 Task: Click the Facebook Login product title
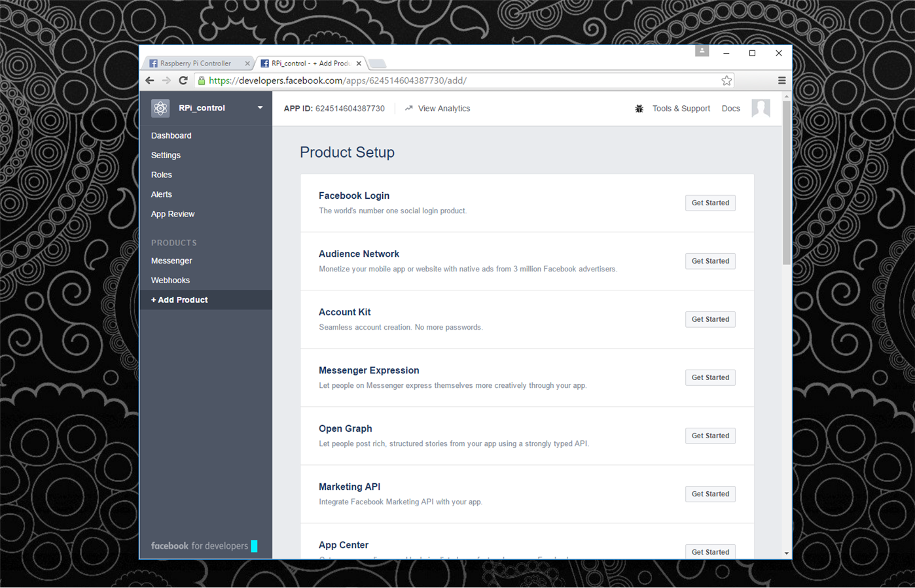click(354, 196)
